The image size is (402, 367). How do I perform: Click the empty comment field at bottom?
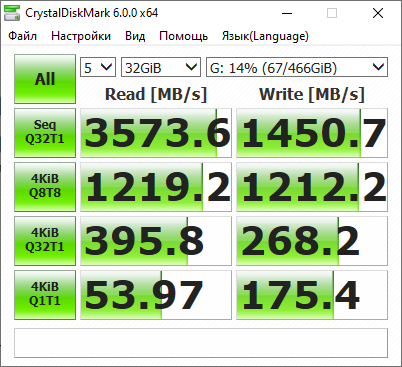pos(201,343)
